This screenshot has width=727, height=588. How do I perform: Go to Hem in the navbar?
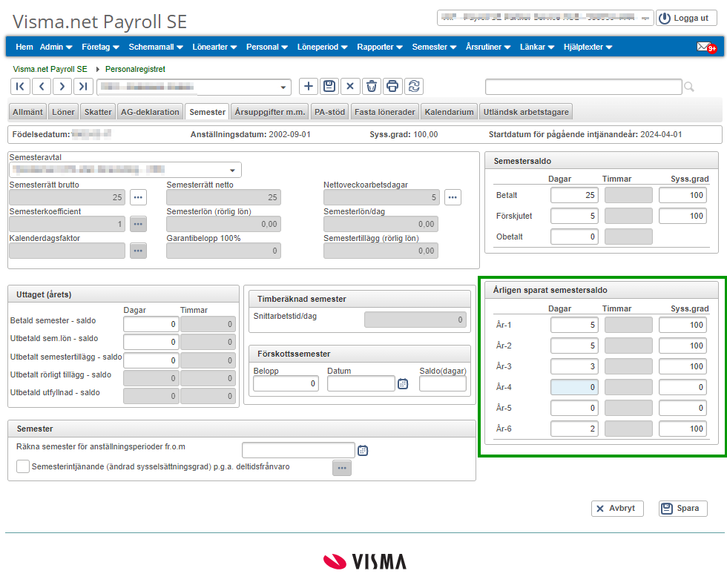24,47
